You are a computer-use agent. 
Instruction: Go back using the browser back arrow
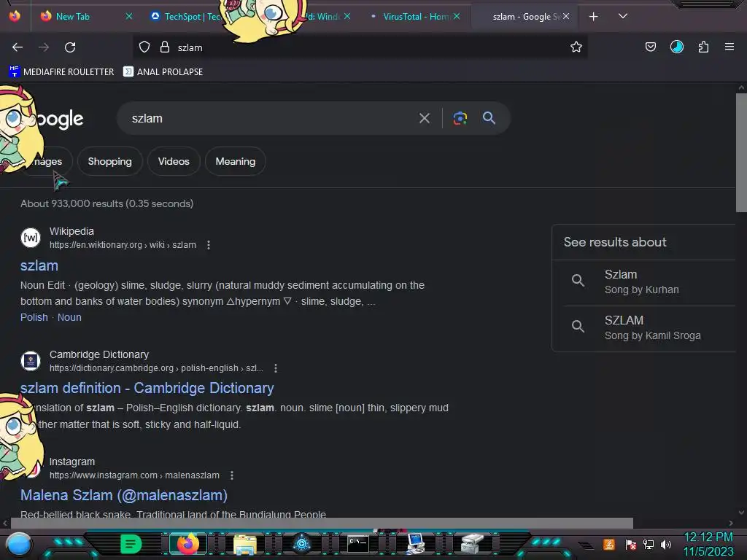point(18,47)
